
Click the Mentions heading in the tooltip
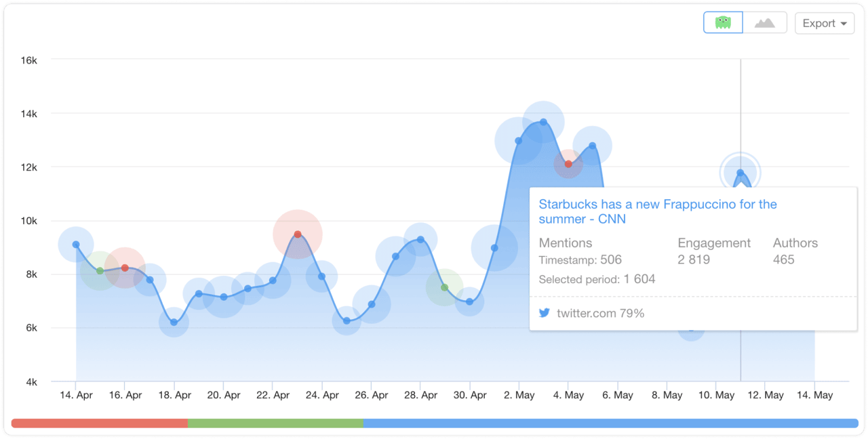[566, 243]
